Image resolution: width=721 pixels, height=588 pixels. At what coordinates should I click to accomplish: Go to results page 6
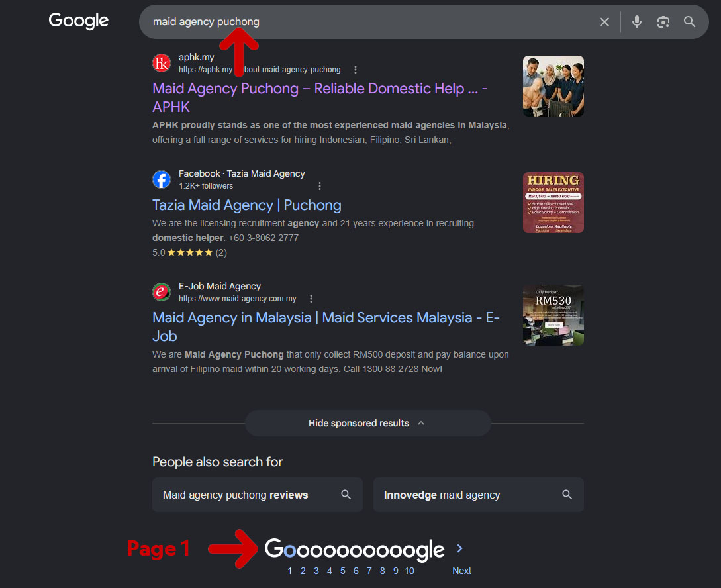tap(356, 571)
